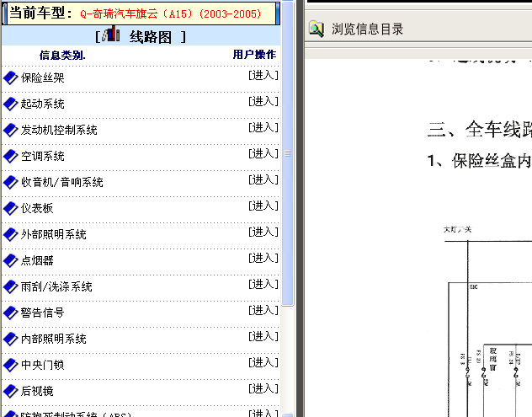Enter 中央门锁 via its [进入] link

263,363
